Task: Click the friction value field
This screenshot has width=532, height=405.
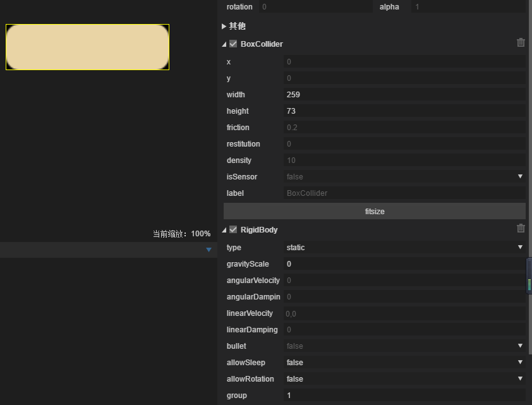Action: [404, 128]
